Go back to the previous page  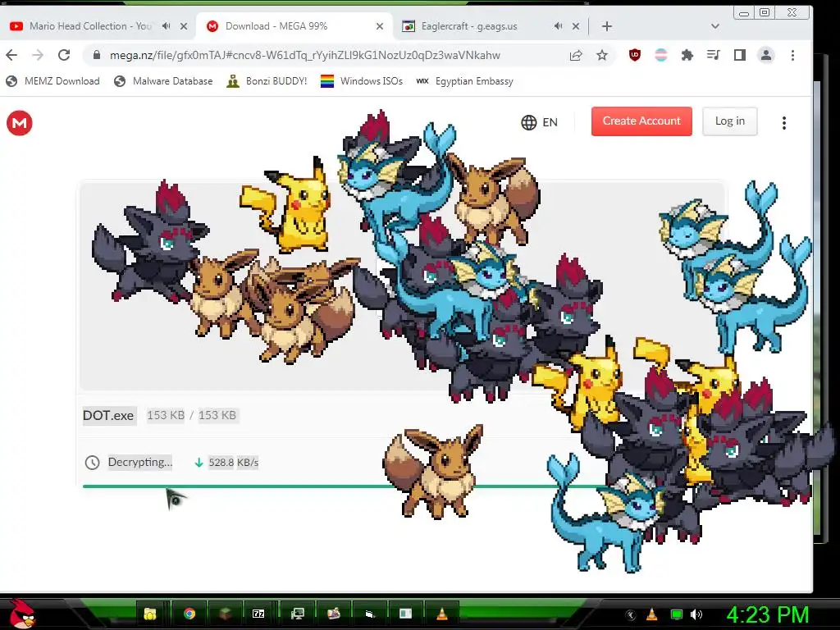click(11, 55)
